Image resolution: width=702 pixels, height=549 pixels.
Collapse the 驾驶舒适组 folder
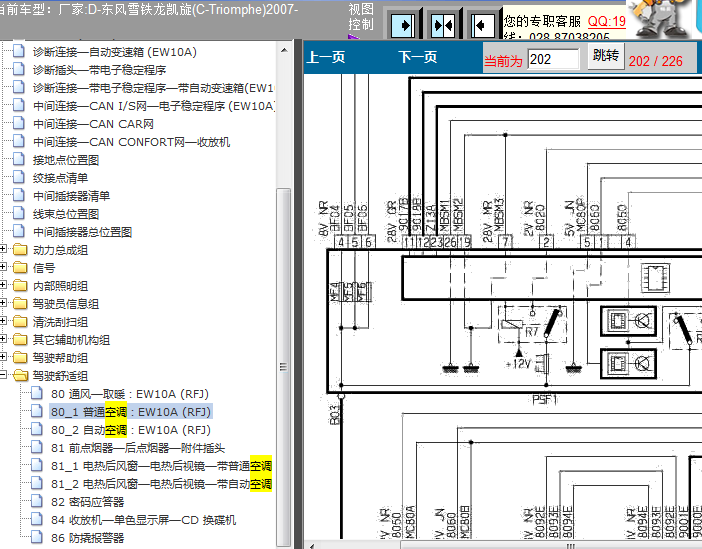tap(3, 375)
